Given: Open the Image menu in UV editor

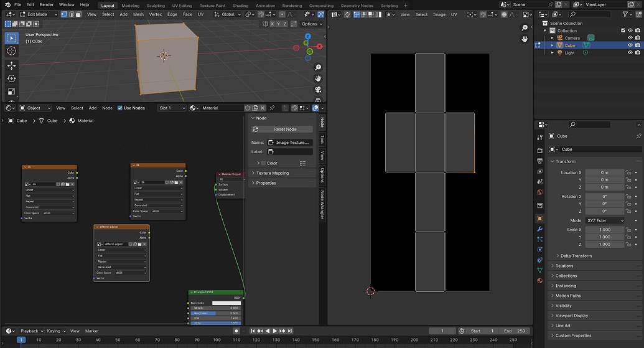Looking at the screenshot, I should point(439,14).
